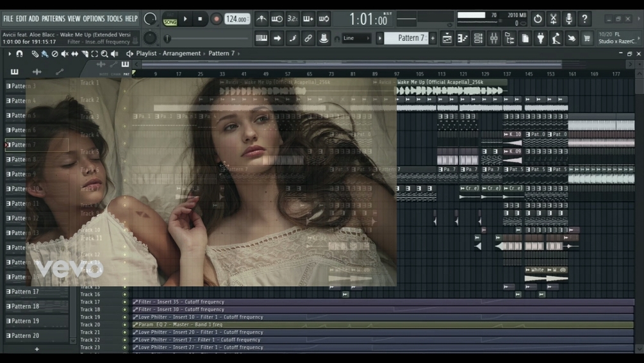644x363 pixels.
Task: Toggle overdub/blend recording icon
Action: (308, 19)
